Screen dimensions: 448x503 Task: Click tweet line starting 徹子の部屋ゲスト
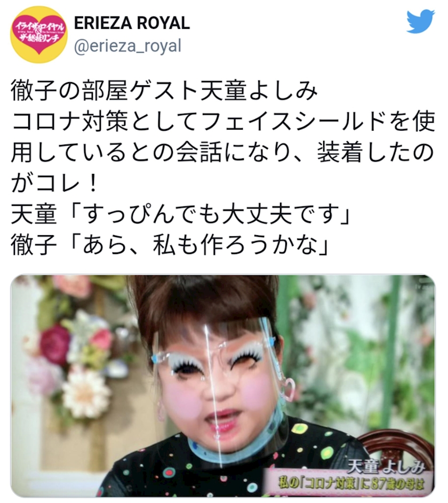(x=164, y=91)
